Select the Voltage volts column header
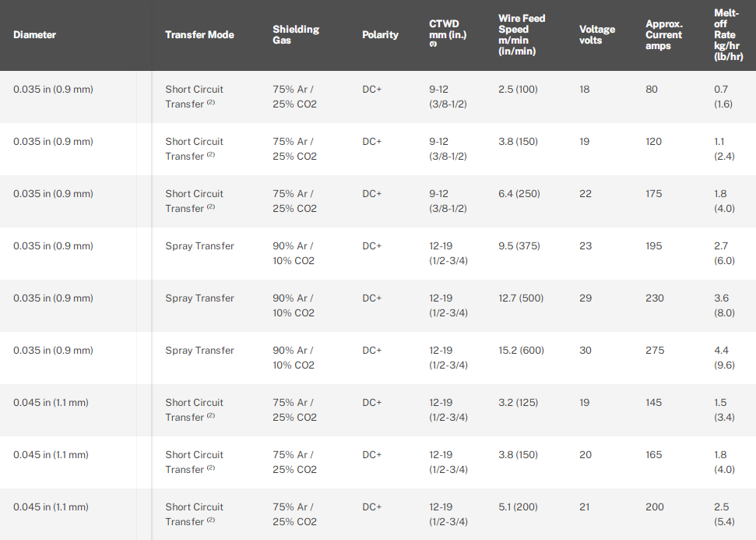The width and height of the screenshot is (756, 540). (597, 34)
